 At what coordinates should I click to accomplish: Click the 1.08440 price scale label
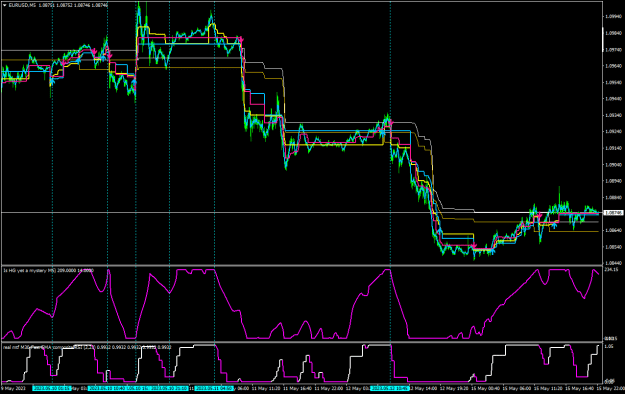click(x=613, y=263)
